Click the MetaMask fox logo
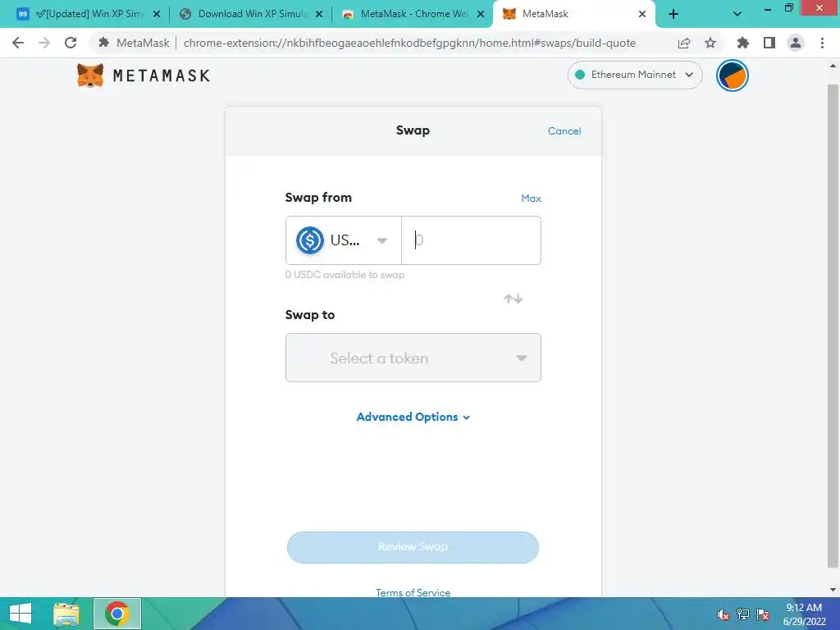 coord(90,75)
